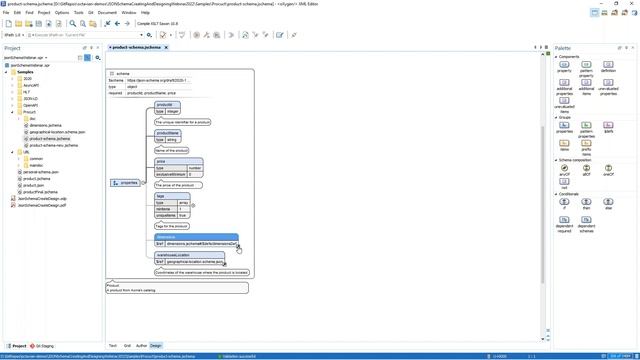Collapse the Components section in Palette

(x=556, y=57)
